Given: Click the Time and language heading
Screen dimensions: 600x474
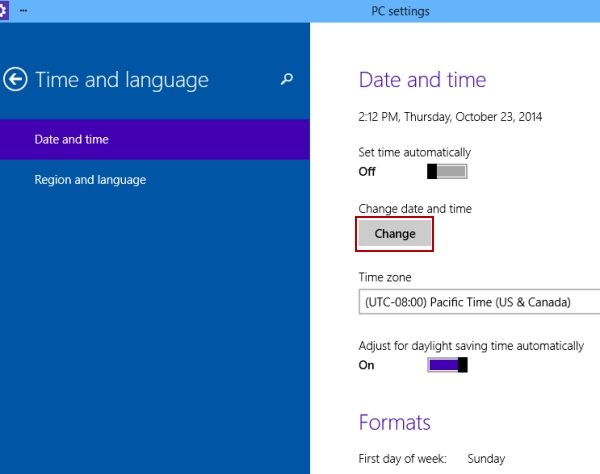Looking at the screenshot, I should 122,80.
